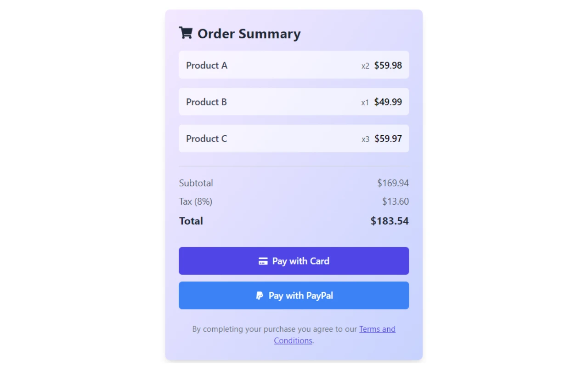Click the x3 quantity on Product C
The image size is (588, 368).
[365, 139]
